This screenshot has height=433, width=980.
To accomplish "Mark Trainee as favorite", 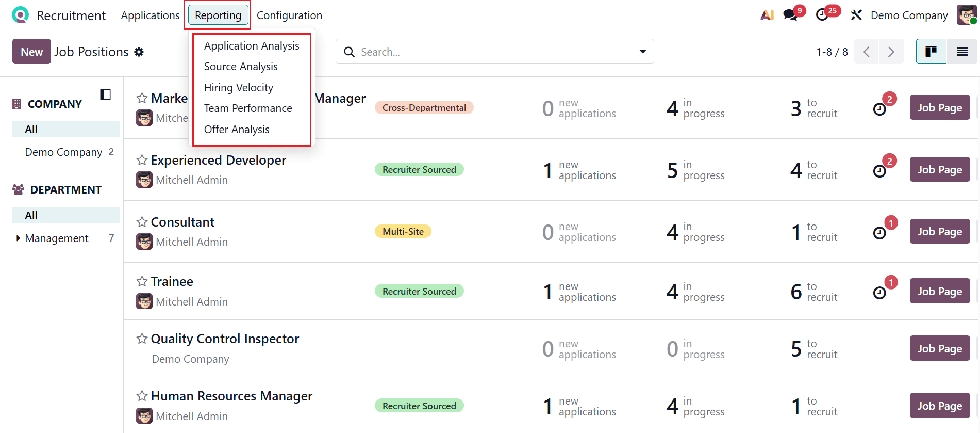I will [x=141, y=281].
